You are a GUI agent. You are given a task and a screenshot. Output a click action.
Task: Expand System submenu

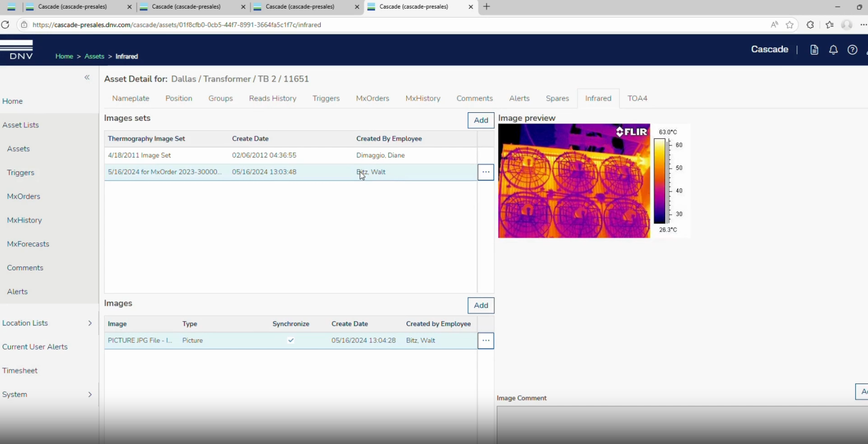tap(90, 395)
